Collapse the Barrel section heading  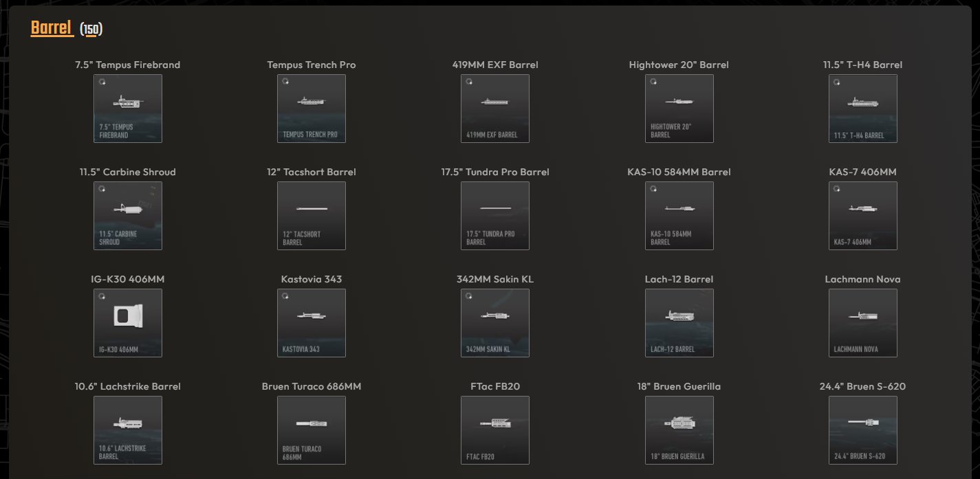click(x=51, y=28)
